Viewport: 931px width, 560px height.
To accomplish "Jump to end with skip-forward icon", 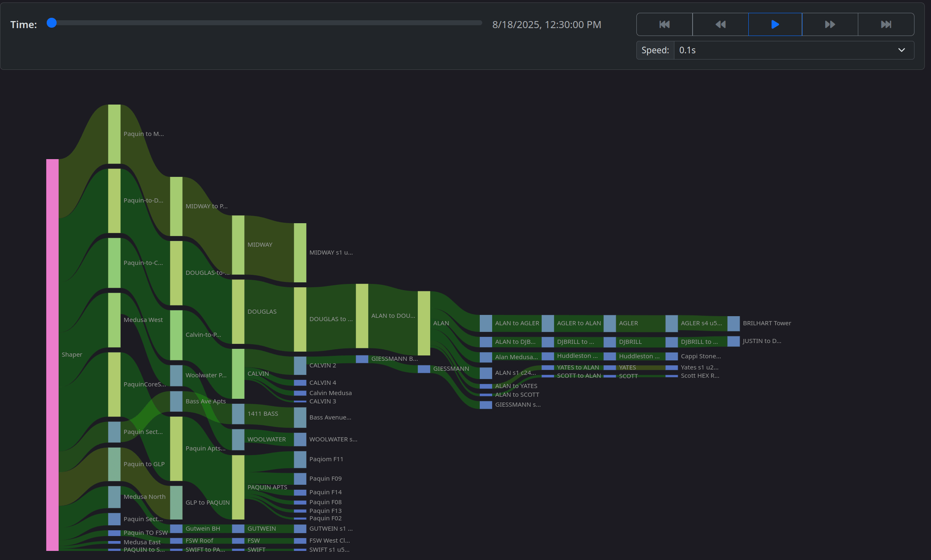I will click(x=886, y=24).
